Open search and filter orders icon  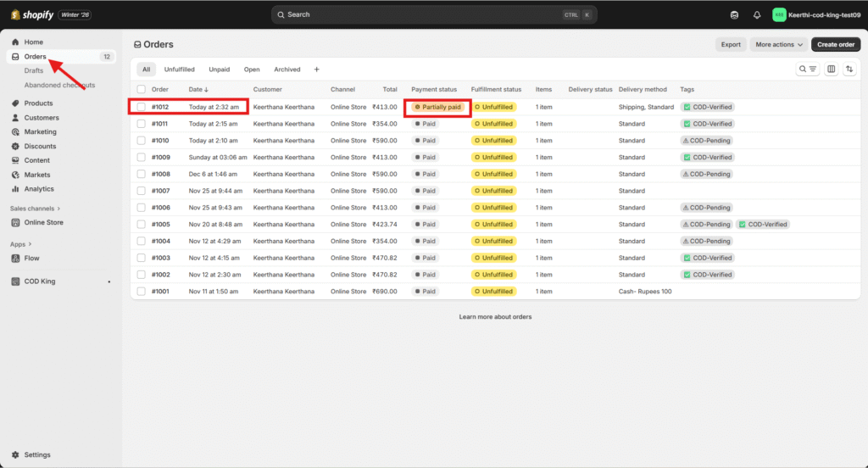click(808, 70)
